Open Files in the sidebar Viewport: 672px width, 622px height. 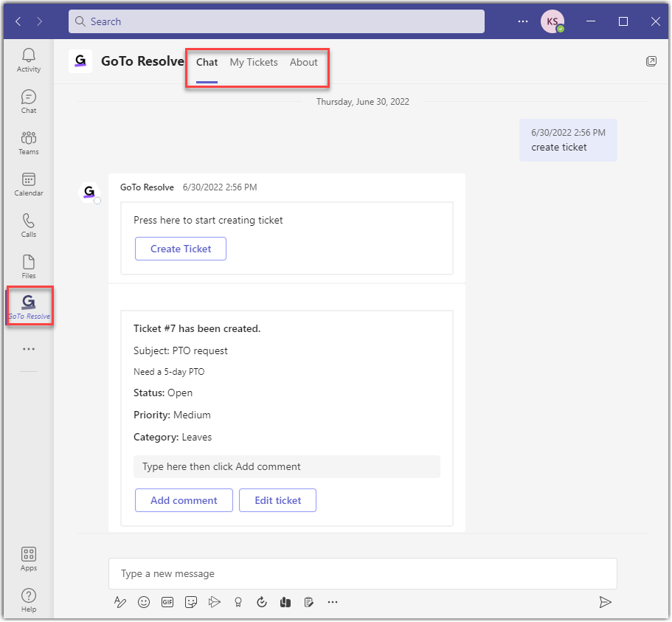coord(29,266)
